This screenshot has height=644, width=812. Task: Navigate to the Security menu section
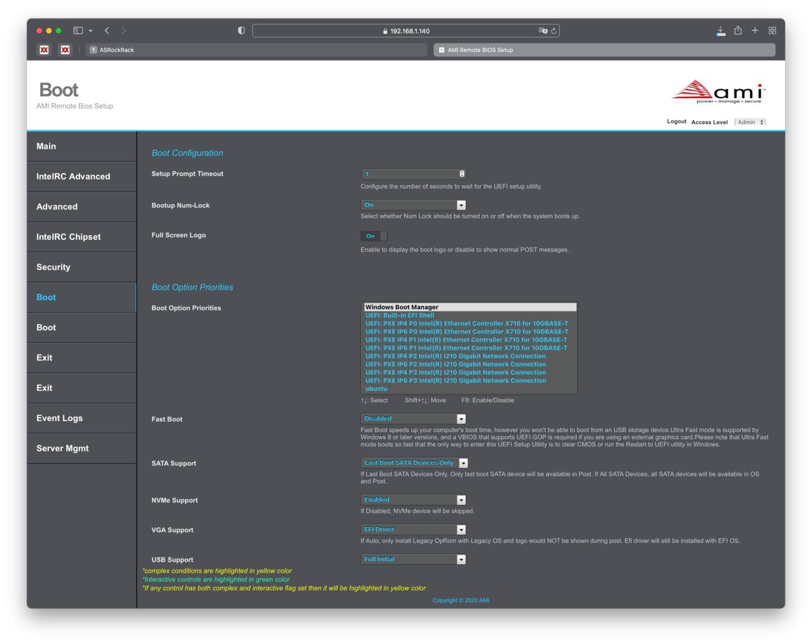tap(82, 267)
